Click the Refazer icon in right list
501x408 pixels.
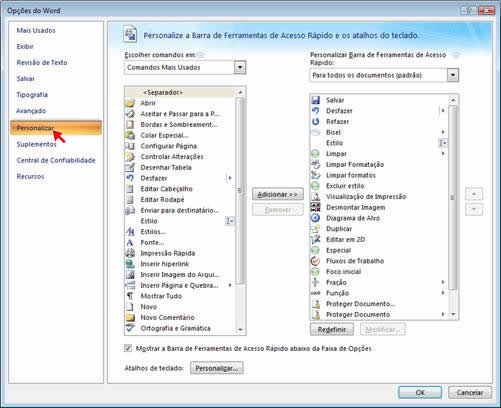[x=315, y=121]
